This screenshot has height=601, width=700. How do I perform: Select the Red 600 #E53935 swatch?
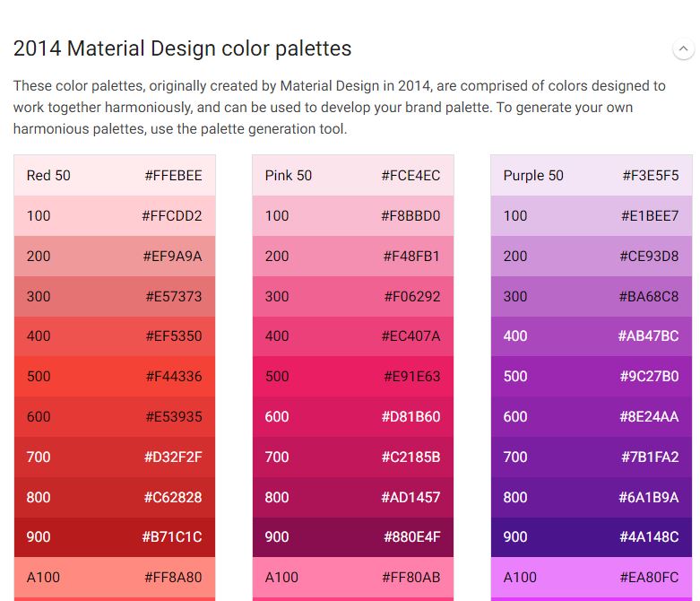(115, 416)
